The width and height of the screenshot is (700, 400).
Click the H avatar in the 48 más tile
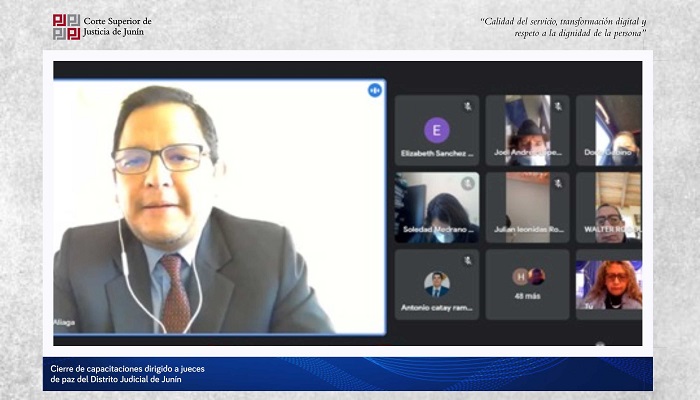coord(520,277)
